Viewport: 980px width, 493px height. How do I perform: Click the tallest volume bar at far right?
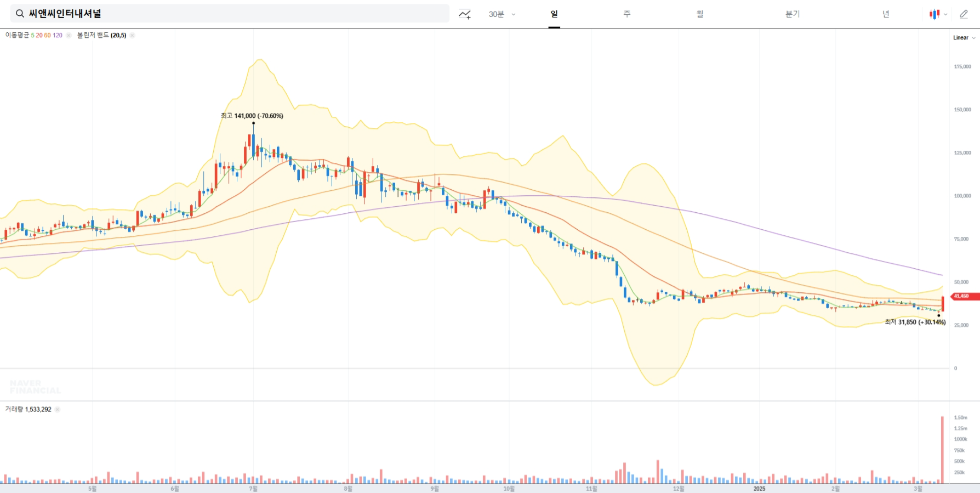[943, 450]
